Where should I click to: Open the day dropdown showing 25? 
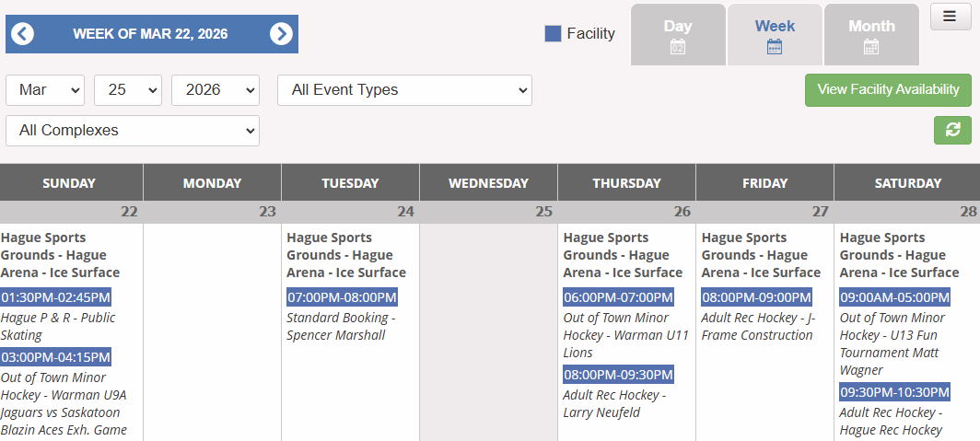click(128, 90)
